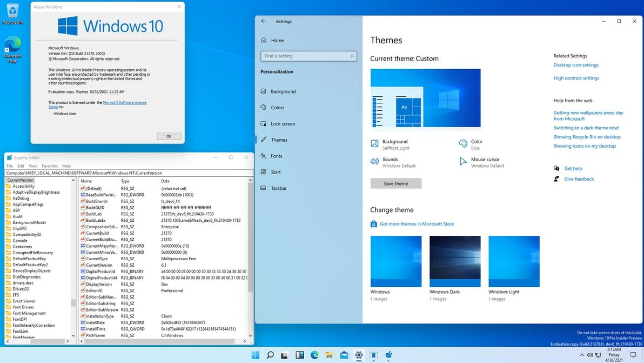Viewport: 644px width, 363px height.
Task: Open Lock screen settings
Action: point(278,124)
